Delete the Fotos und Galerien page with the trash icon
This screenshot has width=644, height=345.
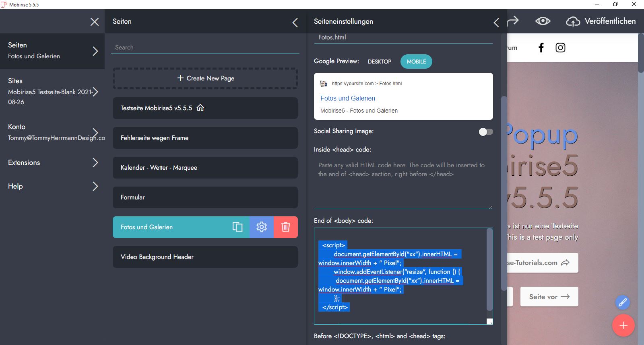pyautogui.click(x=286, y=227)
